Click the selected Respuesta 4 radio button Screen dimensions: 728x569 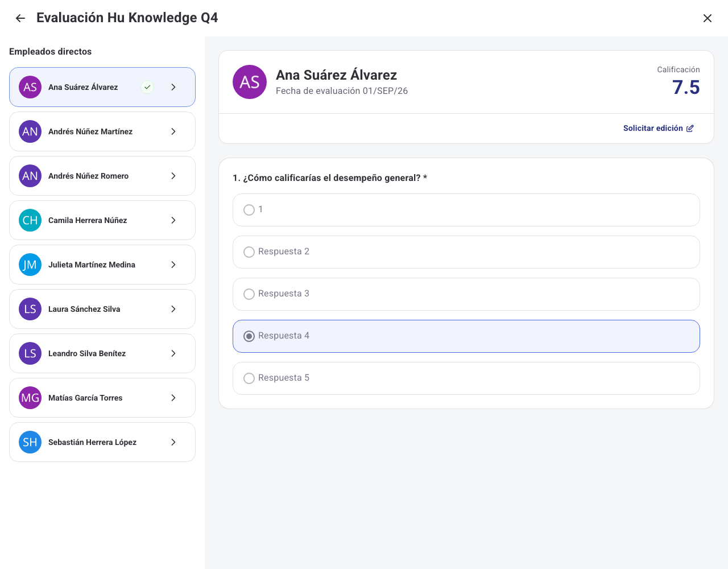tap(249, 336)
